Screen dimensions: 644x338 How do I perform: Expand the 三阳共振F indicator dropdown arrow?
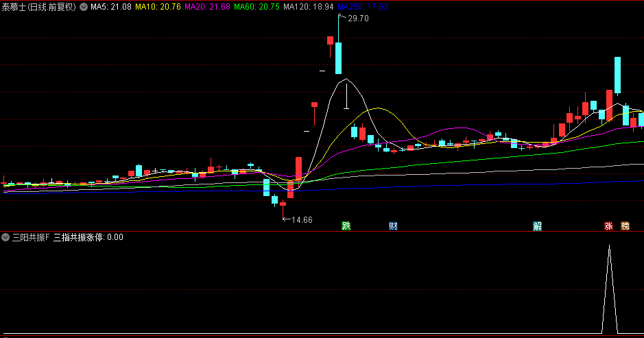[x=5, y=237]
